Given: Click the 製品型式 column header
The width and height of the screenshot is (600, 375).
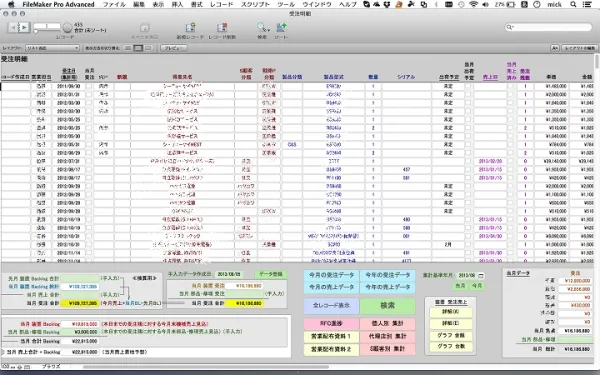Looking at the screenshot, I should coord(334,77).
